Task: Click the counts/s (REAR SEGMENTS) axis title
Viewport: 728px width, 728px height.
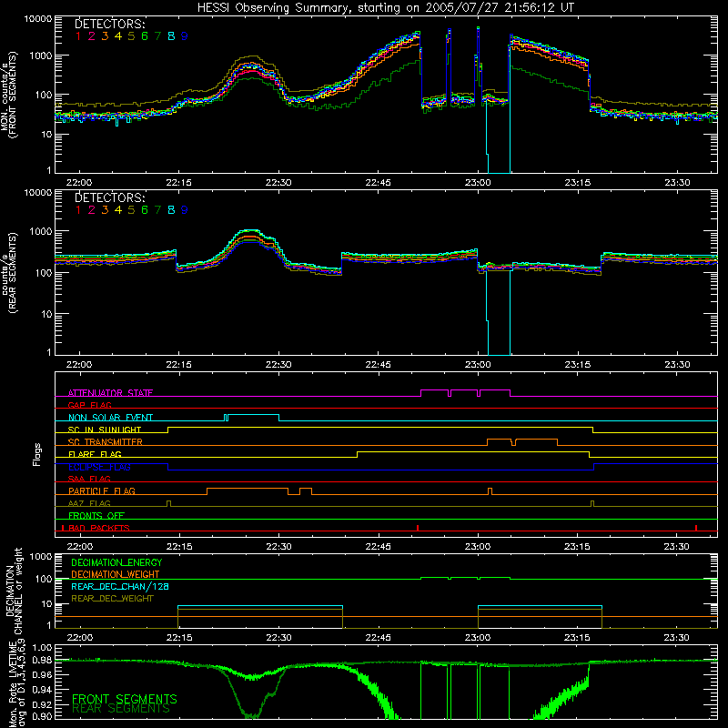Action: pyautogui.click(x=9, y=272)
